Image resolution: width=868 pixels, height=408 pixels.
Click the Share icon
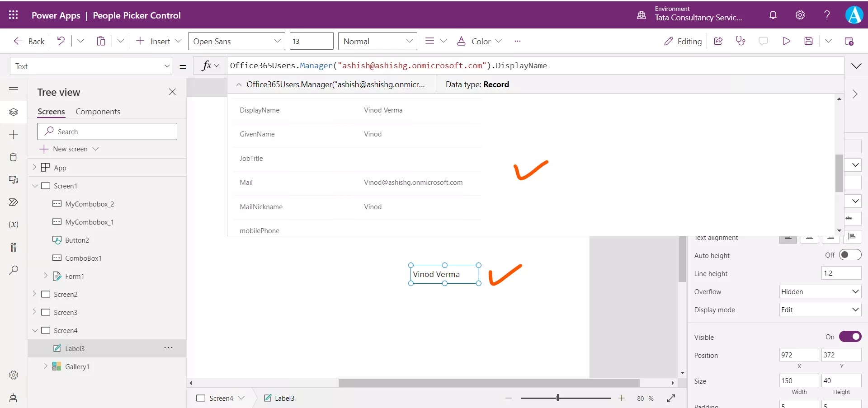(718, 41)
